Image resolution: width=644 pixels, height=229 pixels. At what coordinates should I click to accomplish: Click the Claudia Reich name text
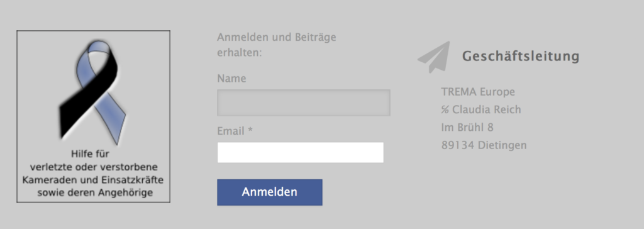tap(486, 109)
